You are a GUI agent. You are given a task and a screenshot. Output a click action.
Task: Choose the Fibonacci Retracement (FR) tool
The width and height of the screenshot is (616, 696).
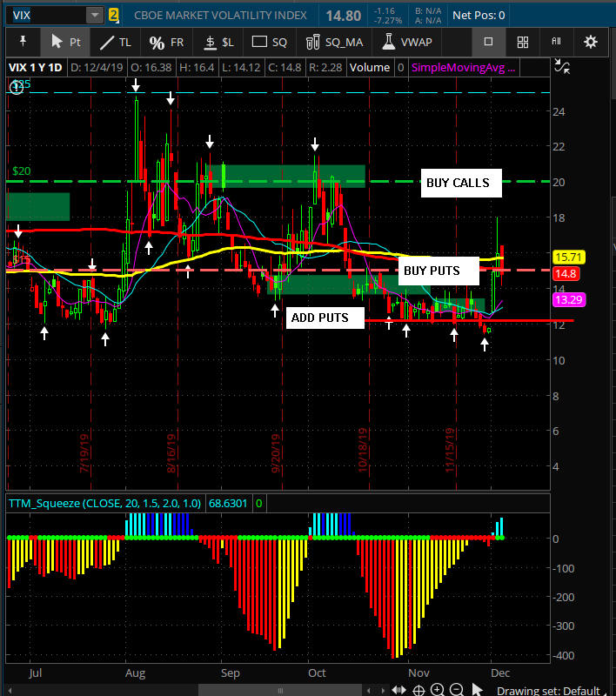165,42
